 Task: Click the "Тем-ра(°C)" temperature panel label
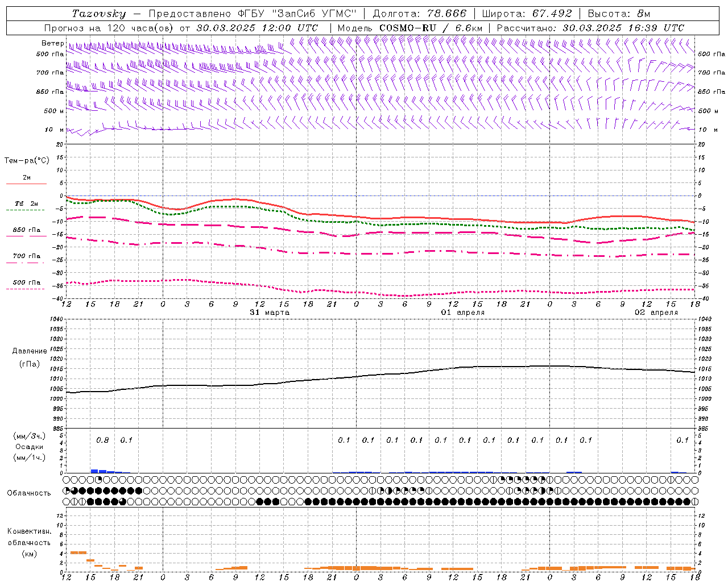(27, 161)
